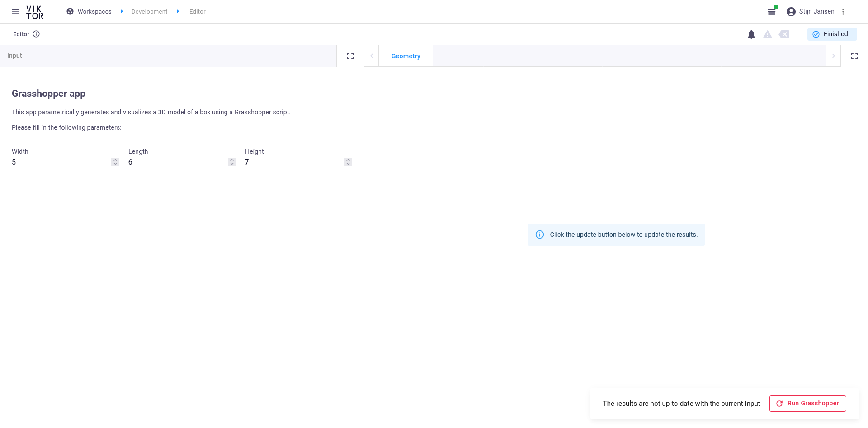Adjust the Width value stepper
The image size is (868, 428).
(x=115, y=162)
